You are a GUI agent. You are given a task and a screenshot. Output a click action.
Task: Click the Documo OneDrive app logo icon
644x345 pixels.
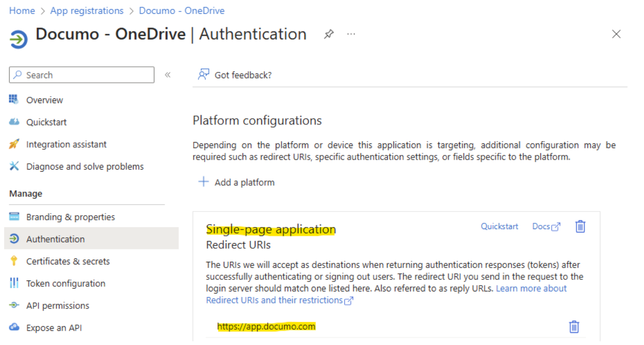pos(19,39)
